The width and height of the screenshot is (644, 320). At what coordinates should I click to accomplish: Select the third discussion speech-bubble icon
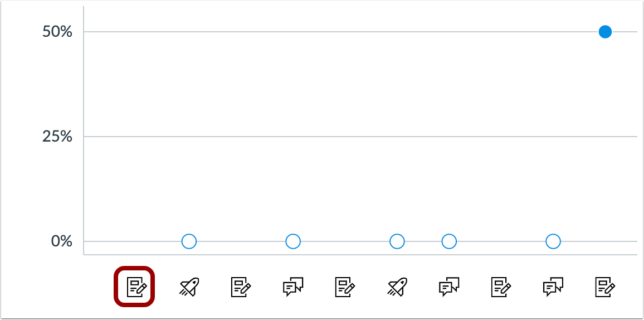click(553, 287)
